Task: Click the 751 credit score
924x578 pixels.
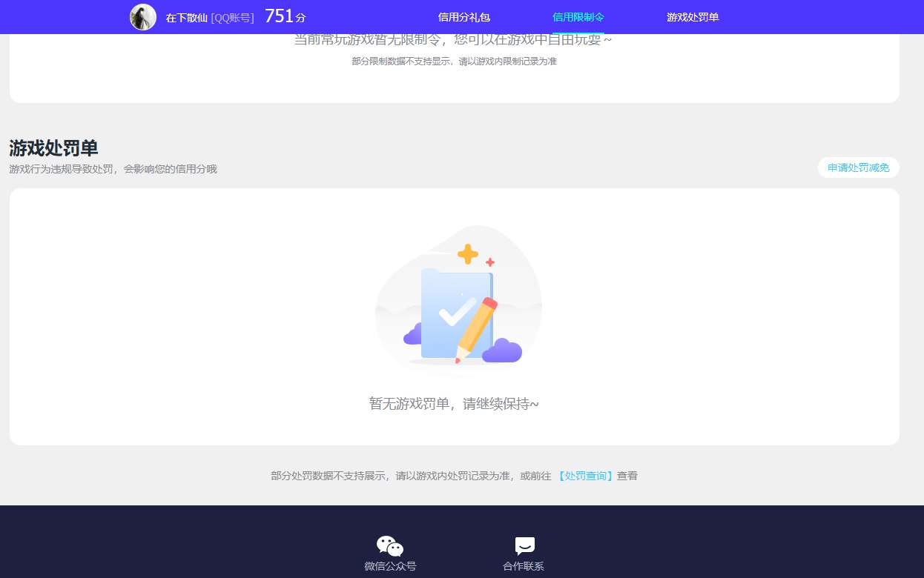Action: click(280, 16)
